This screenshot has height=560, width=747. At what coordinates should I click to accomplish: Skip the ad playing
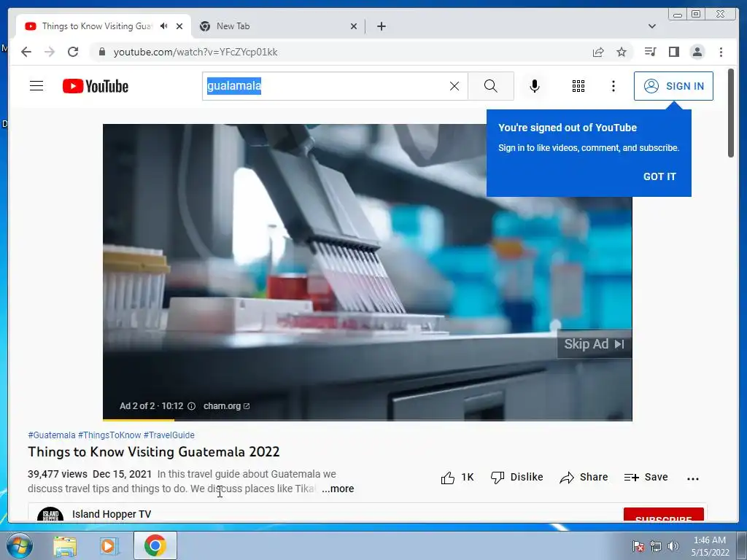coord(594,344)
